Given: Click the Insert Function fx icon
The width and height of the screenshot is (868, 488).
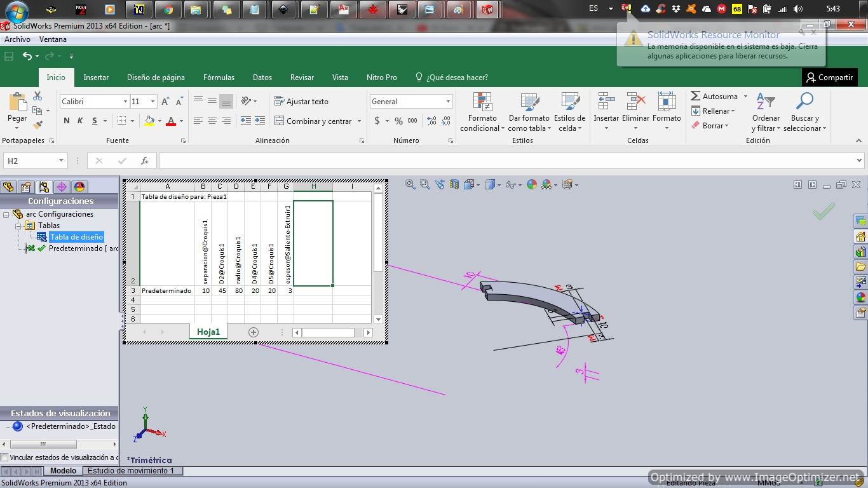Looking at the screenshot, I should [x=145, y=161].
